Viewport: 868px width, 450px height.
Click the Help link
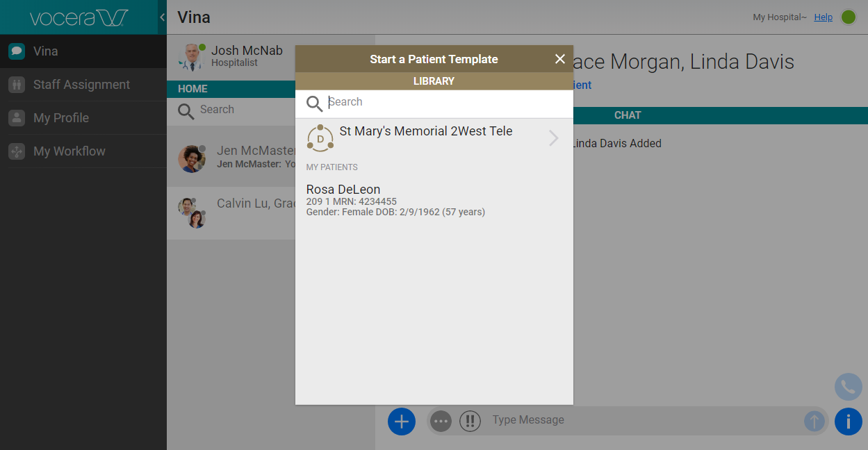pos(823,17)
